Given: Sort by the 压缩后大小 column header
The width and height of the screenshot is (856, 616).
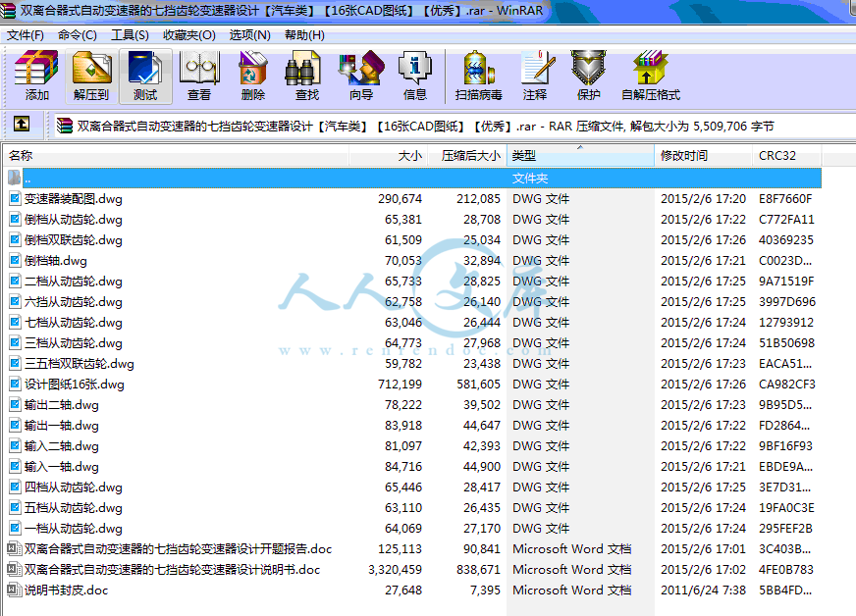Looking at the screenshot, I should tap(466, 156).
